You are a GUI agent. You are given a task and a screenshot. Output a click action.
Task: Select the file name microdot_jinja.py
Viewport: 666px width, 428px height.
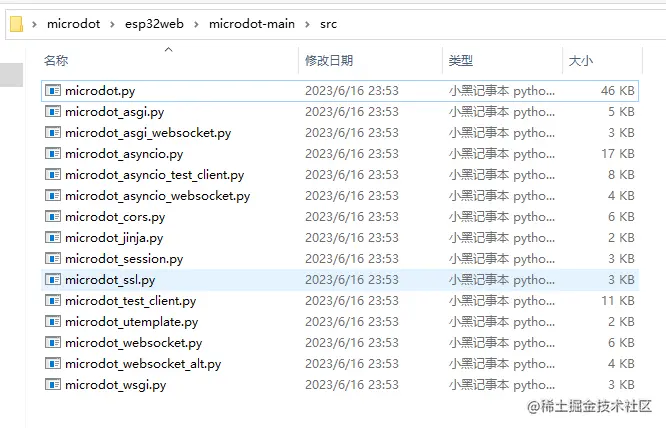tap(114, 238)
